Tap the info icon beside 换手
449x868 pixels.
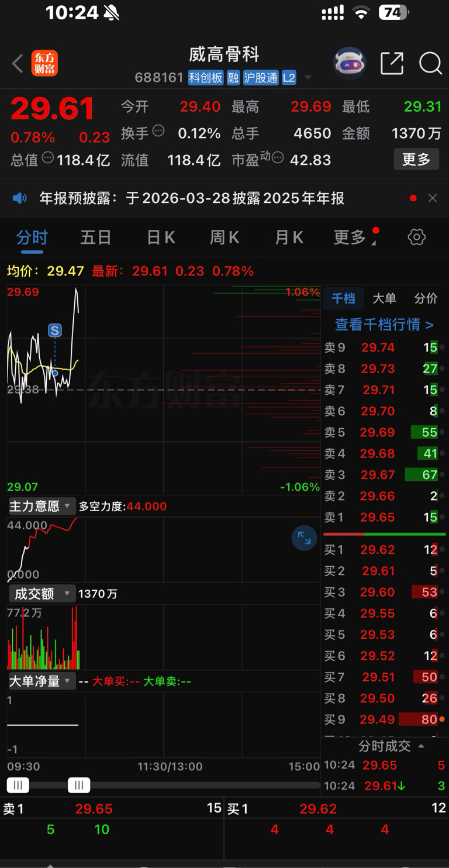(x=158, y=131)
